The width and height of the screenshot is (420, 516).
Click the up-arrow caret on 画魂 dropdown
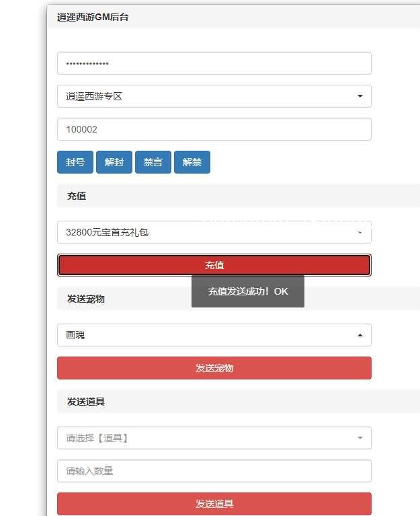[x=360, y=335]
